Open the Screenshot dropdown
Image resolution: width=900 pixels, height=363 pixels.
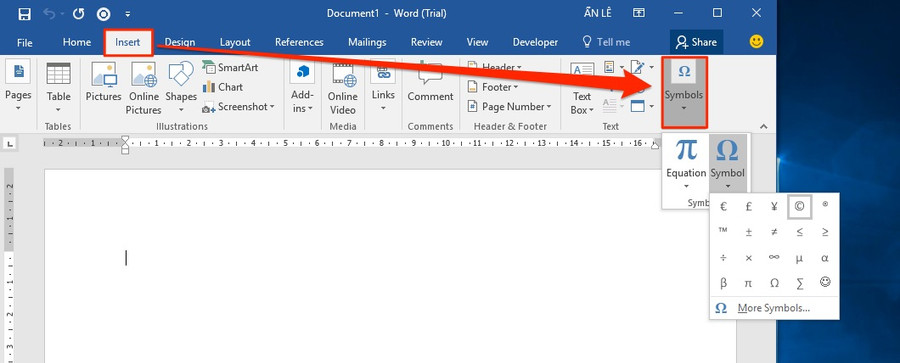(238, 107)
